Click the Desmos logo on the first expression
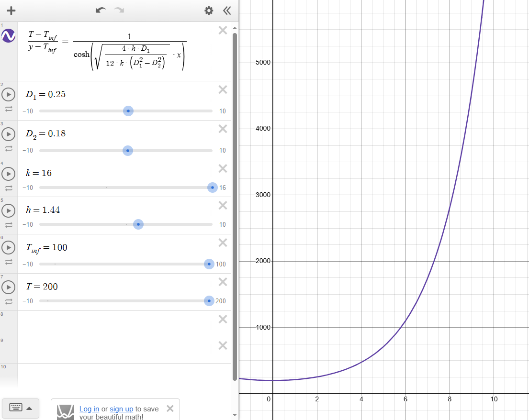 8,35
